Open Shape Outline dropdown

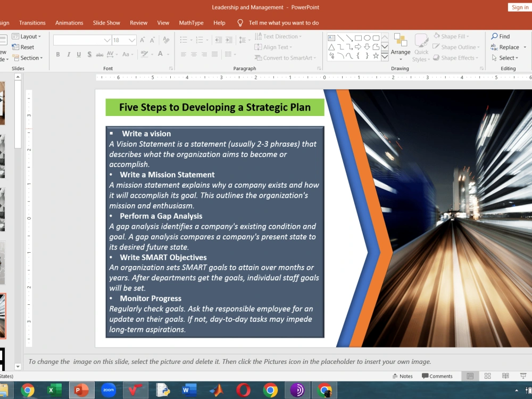coord(456,47)
